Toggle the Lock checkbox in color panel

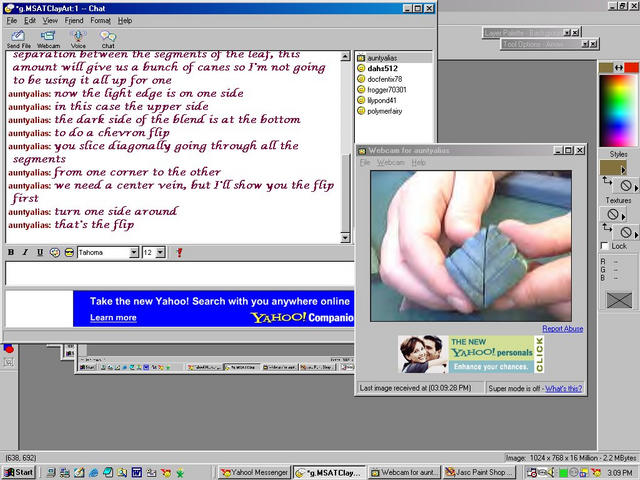(x=605, y=246)
